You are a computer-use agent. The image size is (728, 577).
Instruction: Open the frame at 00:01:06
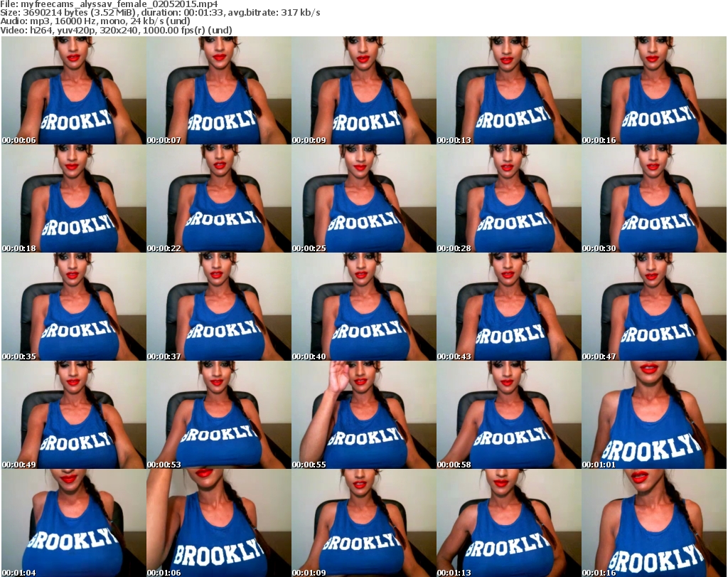[x=219, y=523]
